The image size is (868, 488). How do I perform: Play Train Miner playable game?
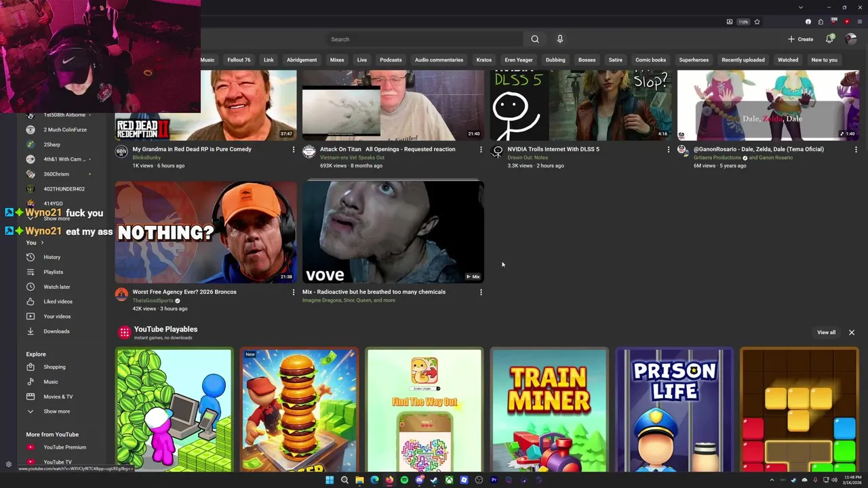549,410
